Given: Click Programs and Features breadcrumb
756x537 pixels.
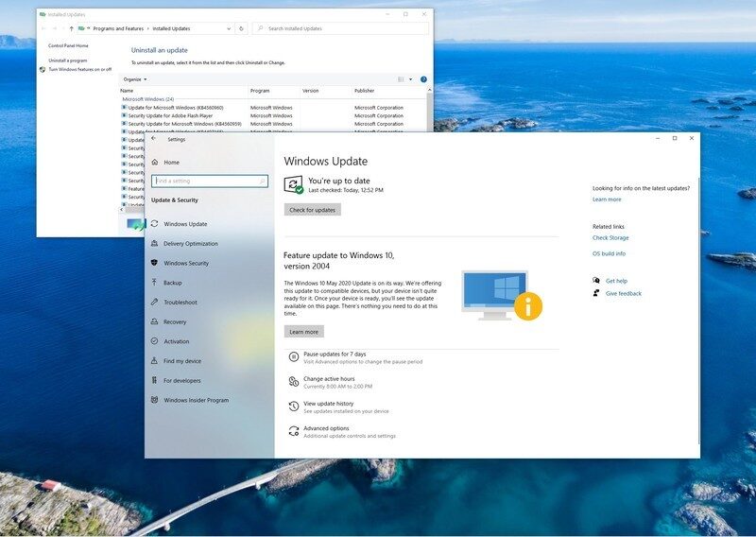Looking at the screenshot, I should pyautogui.click(x=118, y=28).
